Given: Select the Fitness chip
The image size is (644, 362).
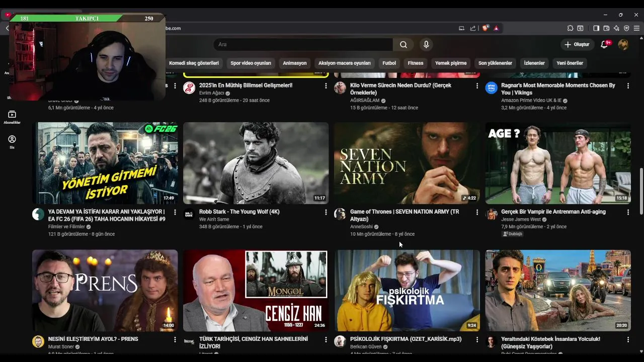Looking at the screenshot, I should (416, 63).
